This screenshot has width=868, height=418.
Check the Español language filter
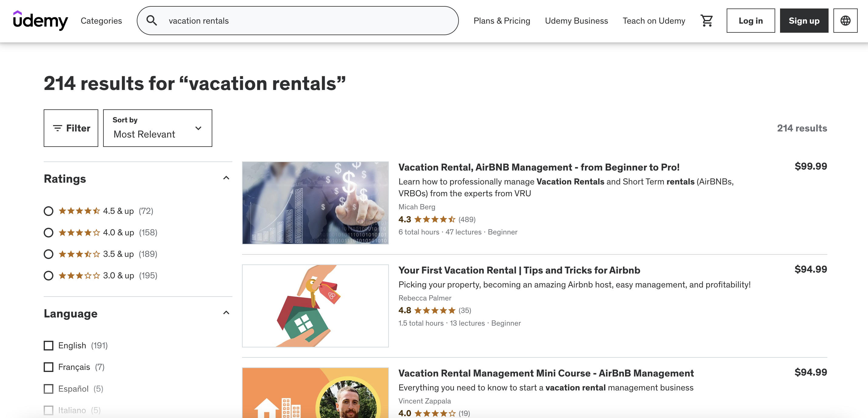coord(49,389)
